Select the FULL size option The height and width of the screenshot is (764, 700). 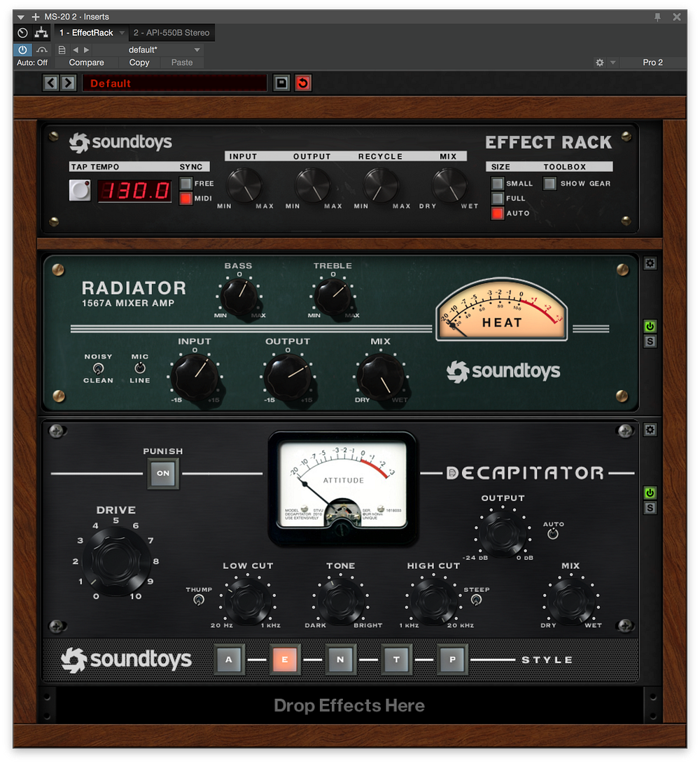[x=497, y=198]
